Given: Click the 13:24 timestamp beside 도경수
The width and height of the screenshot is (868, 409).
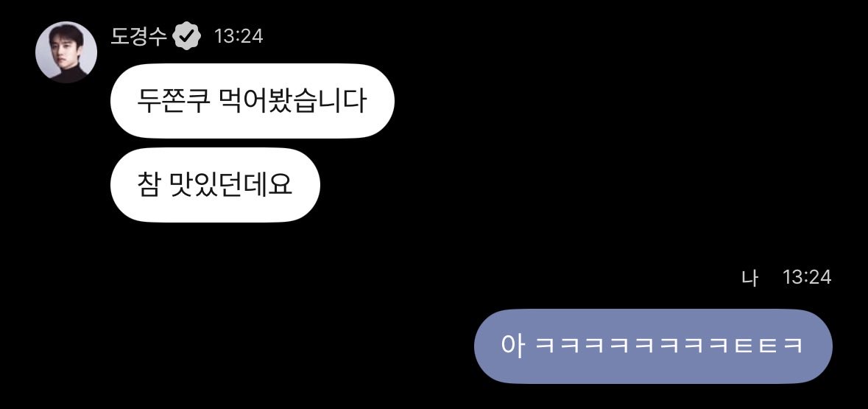Looking at the screenshot, I should point(239,37).
